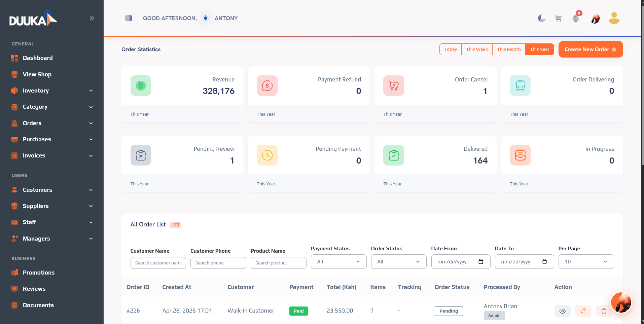View order #226 using the eye icon
This screenshot has height=324, width=644.
coord(563,311)
